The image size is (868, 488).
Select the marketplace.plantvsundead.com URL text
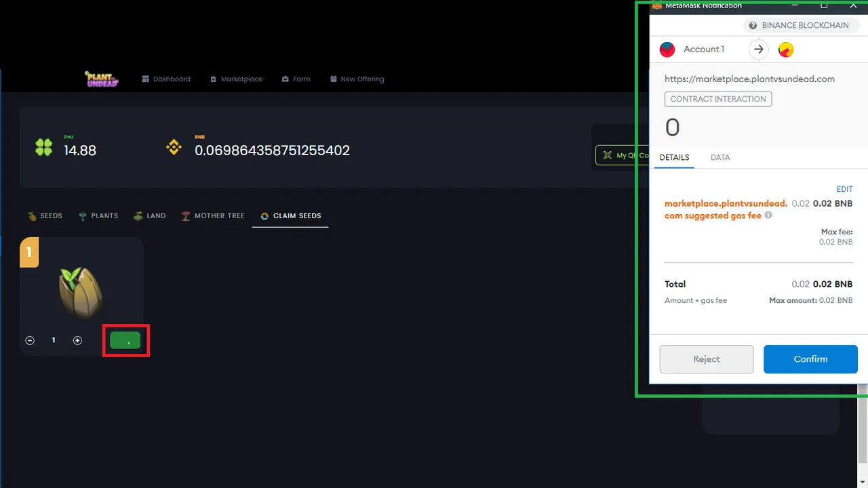coord(749,79)
